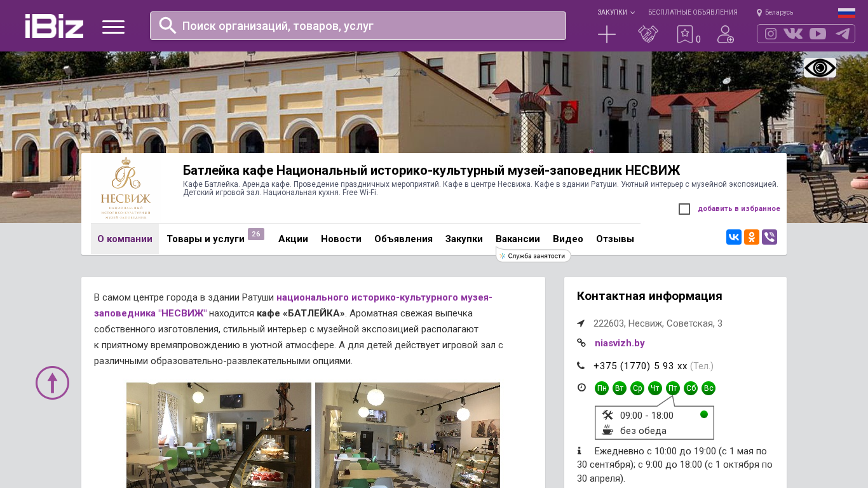Select Wednesday (Ср) schedule circle
This screenshot has height=488, width=868.
click(x=637, y=388)
